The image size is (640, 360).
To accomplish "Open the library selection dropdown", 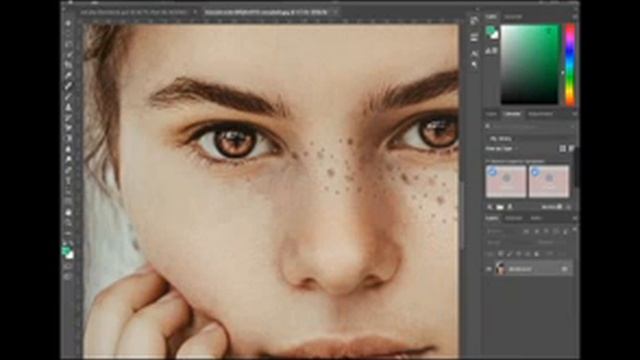I will tap(530, 139).
